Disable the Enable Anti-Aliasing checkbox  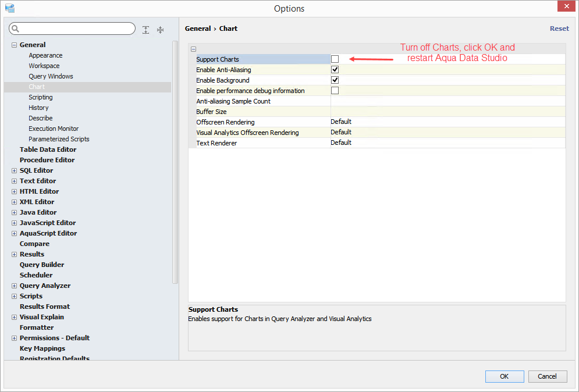tap(335, 70)
